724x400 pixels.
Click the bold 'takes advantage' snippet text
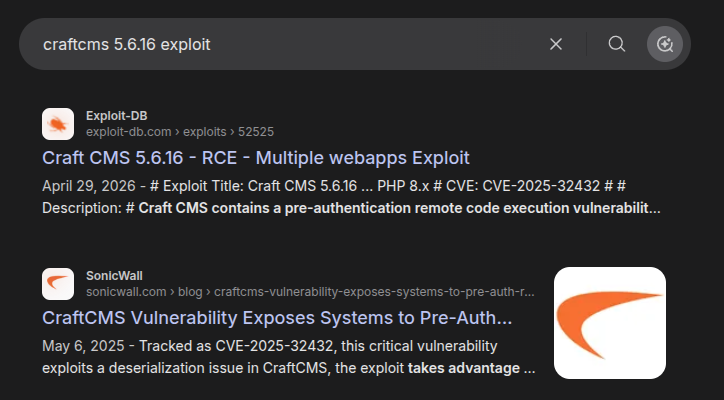pos(464,368)
